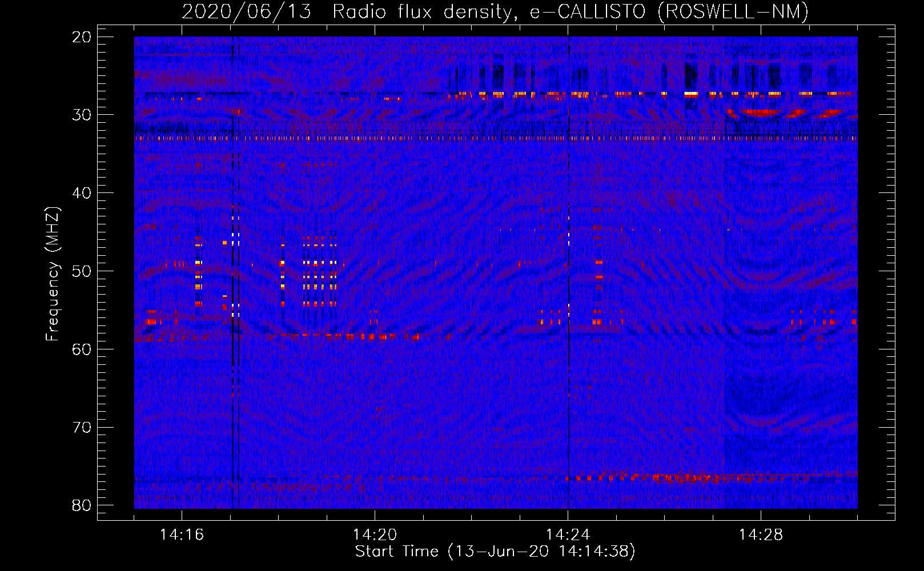The height and width of the screenshot is (571, 924).
Task: Select the 20 MHz frequency tick label
Action: tap(82, 37)
